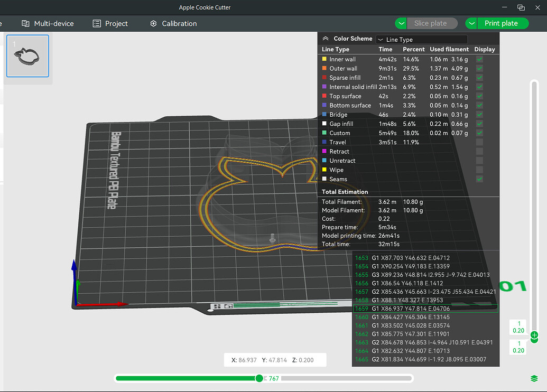Screen dimensions: 547x392
Task: Select the apple cookie cutter plate thumbnail
Action: click(27, 56)
